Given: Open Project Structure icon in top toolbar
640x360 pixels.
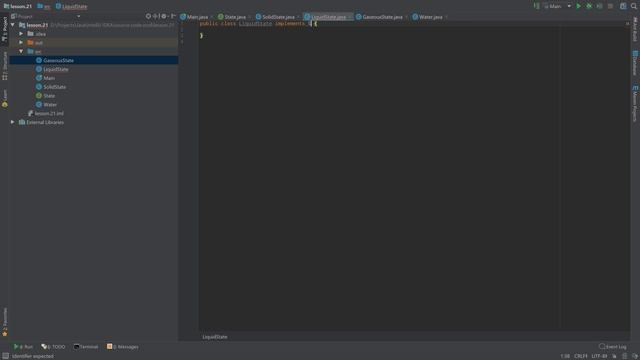Looking at the screenshot, I should (x=623, y=6).
